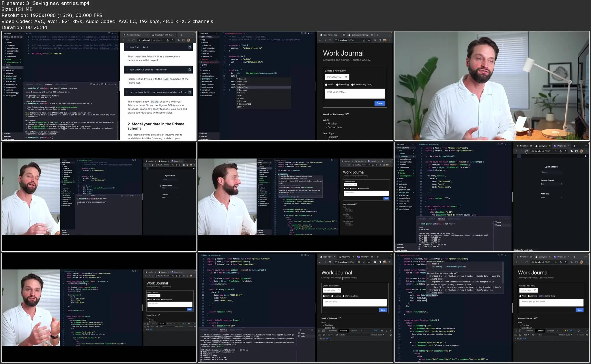The height and width of the screenshot is (364, 591).
Task: Copy the 'npx tsc --init' command in Prisma docs
Action: pyautogui.click(x=190, y=47)
